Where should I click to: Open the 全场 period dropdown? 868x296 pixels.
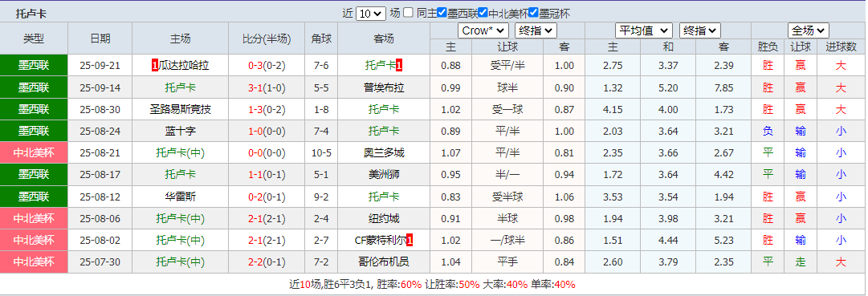click(809, 31)
